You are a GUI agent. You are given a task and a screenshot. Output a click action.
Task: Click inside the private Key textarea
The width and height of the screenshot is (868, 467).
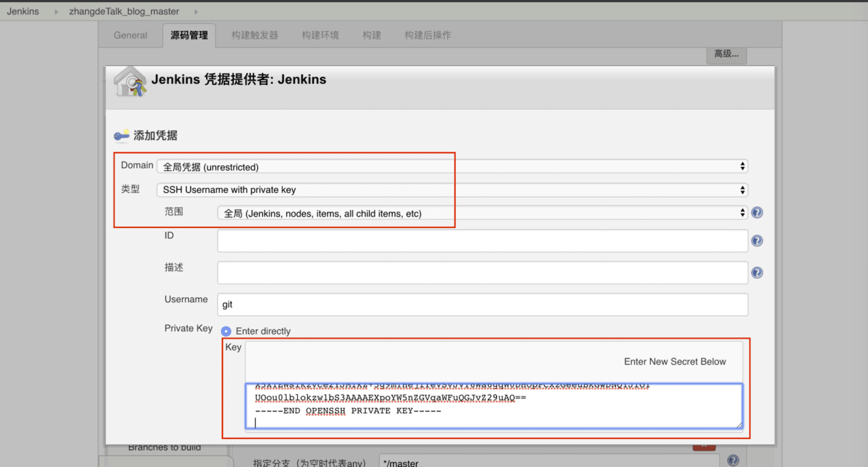click(x=494, y=406)
